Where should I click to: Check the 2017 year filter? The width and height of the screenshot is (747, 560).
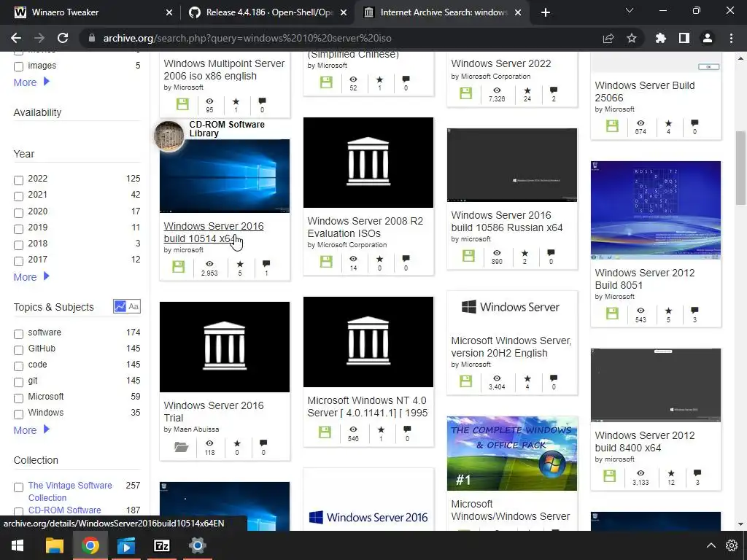(x=18, y=261)
